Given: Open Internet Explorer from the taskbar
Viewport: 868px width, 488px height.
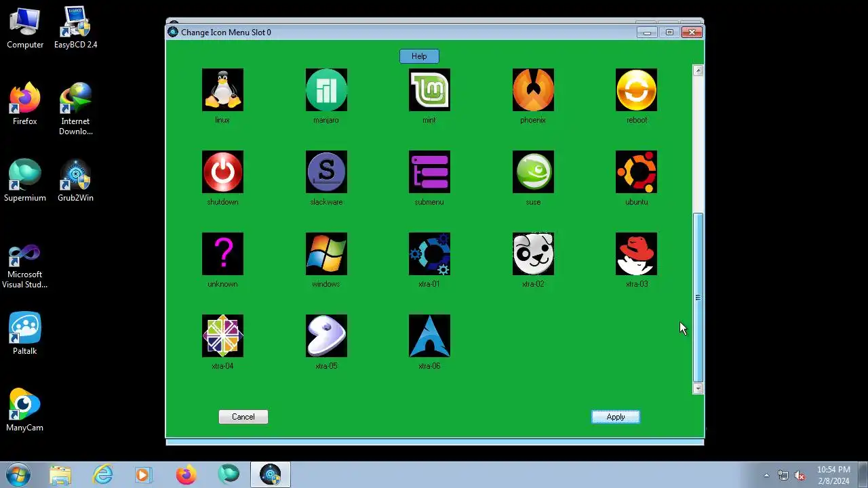Looking at the screenshot, I should coord(102,475).
